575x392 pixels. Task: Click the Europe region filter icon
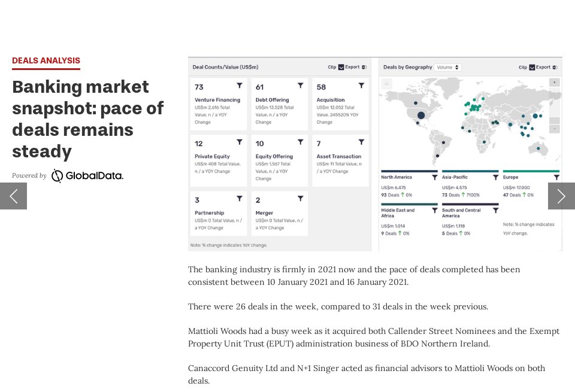click(556, 177)
